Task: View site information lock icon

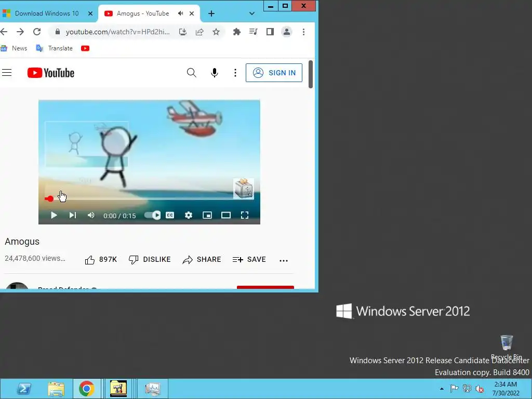Action: click(58, 32)
